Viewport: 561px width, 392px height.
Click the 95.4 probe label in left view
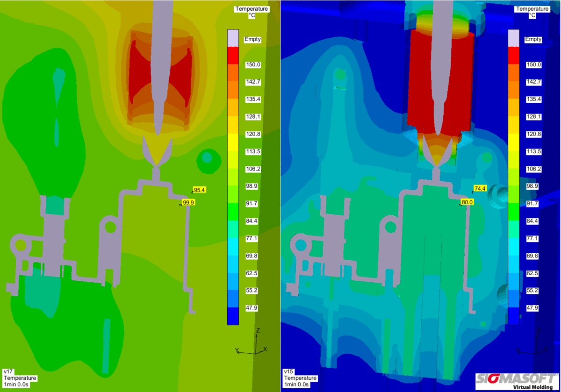click(200, 190)
